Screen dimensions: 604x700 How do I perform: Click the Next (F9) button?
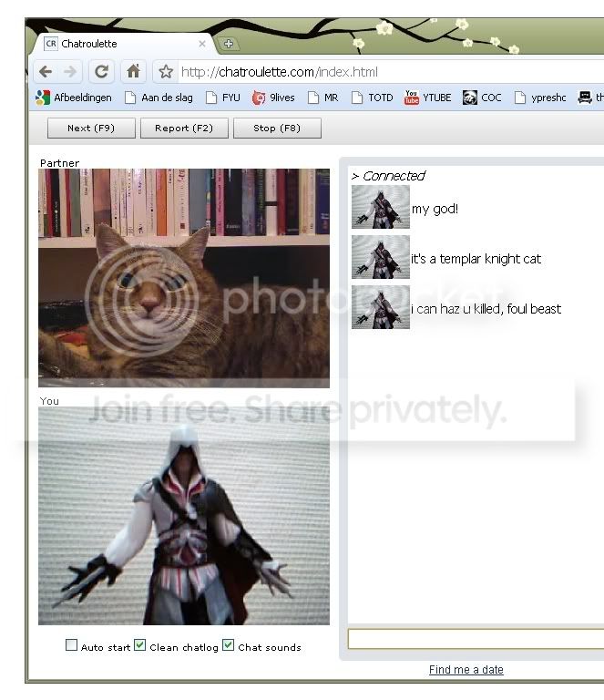(x=91, y=129)
